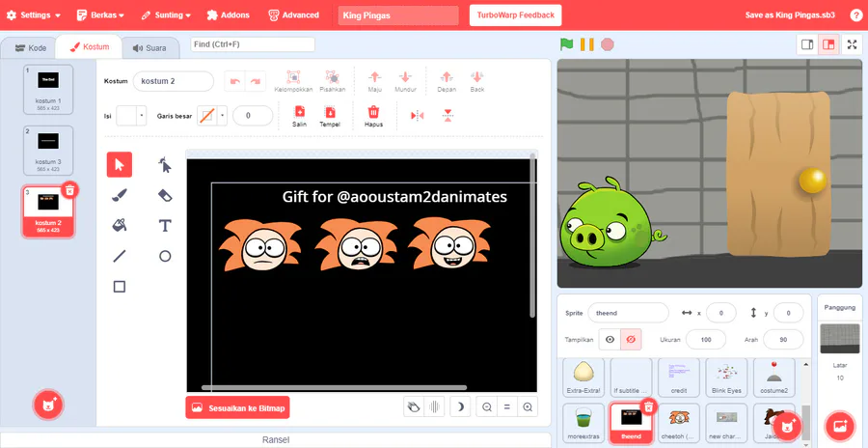
Task: Enter full screen stage mode
Action: tap(853, 45)
